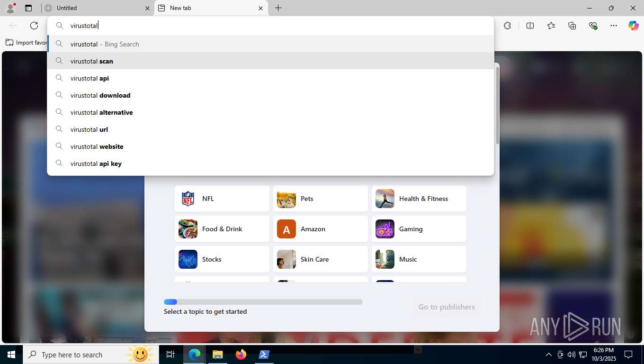Screen dimensions: 644x364
Task: Click the Import favorites bar item
Action: 26,43
